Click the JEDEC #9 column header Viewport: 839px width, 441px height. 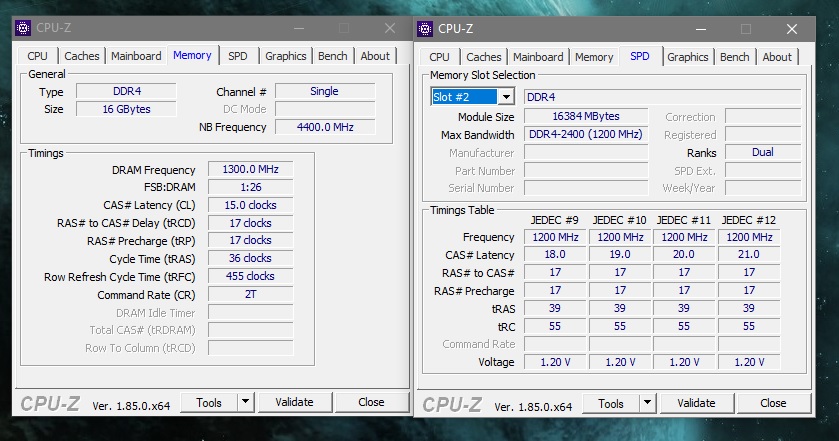554,220
